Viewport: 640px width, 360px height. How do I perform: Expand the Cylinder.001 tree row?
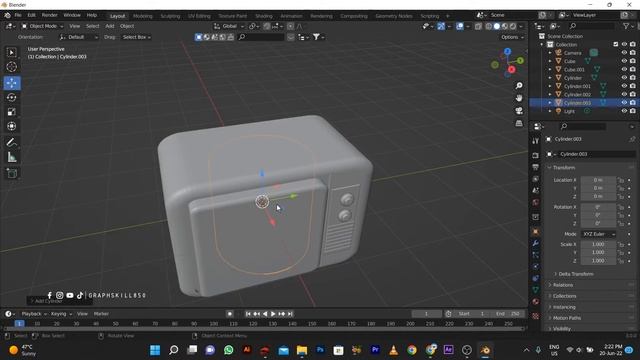[550, 86]
